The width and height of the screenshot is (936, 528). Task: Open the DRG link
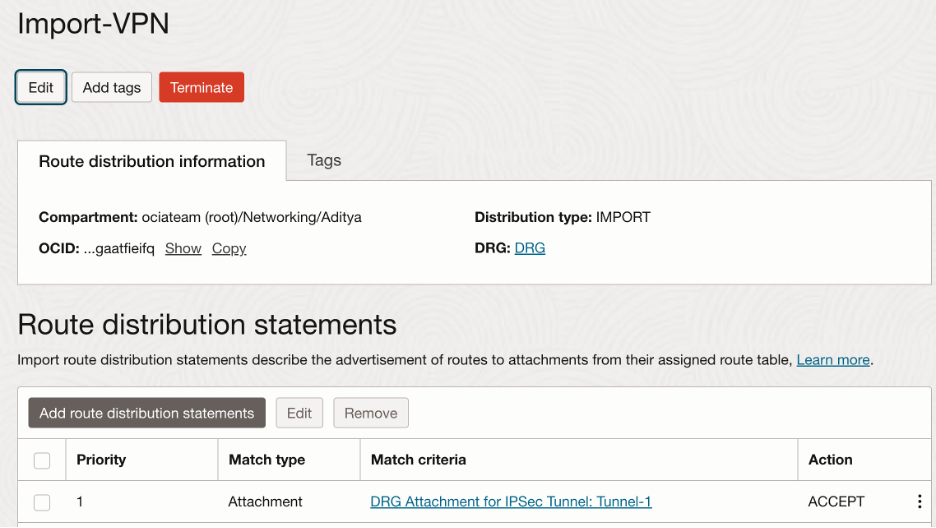point(530,249)
